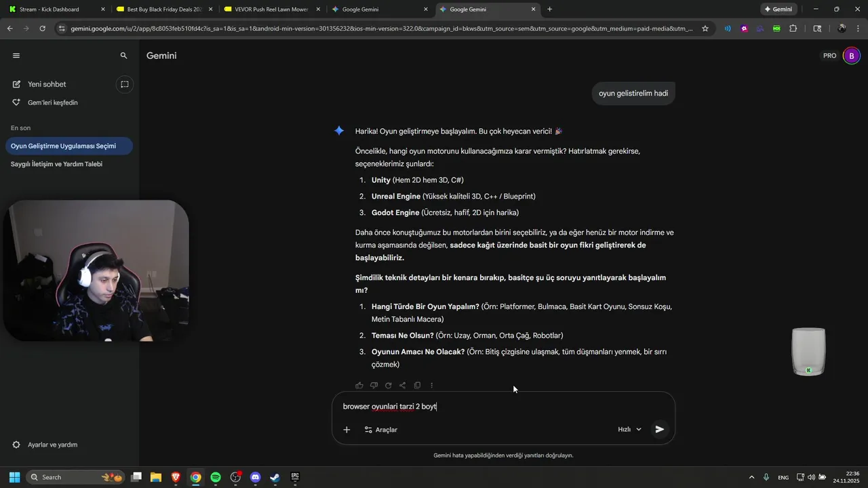The height and width of the screenshot is (488, 868).
Task: Open Spotify from the taskbar
Action: [x=216, y=477]
